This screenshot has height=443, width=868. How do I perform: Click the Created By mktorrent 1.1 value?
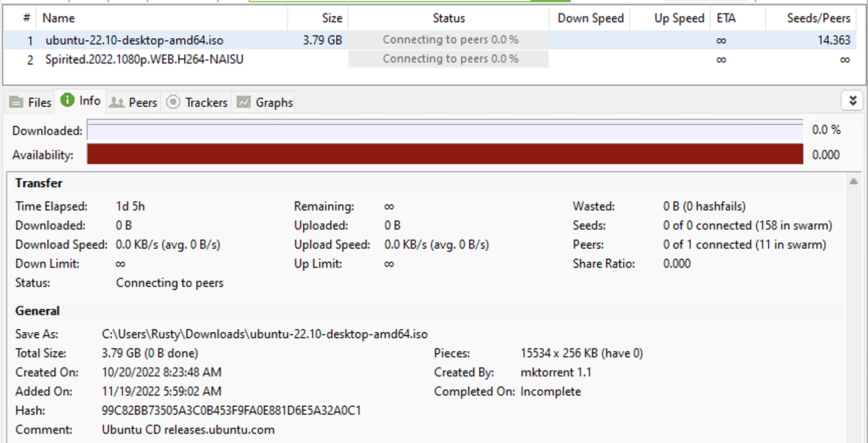(556, 373)
